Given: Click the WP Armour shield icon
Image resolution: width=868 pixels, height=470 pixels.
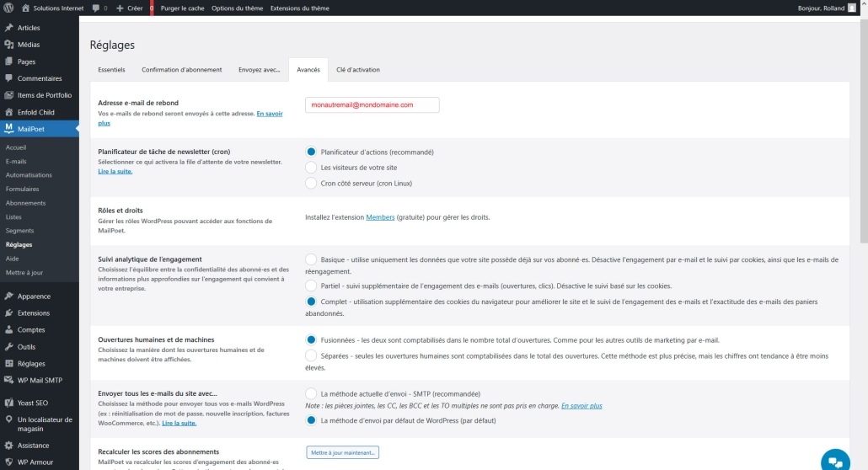Looking at the screenshot, I should pyautogui.click(x=9, y=462).
